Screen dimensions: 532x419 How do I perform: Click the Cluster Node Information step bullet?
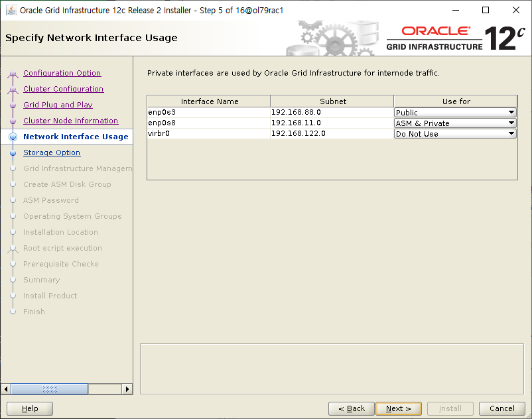13,121
